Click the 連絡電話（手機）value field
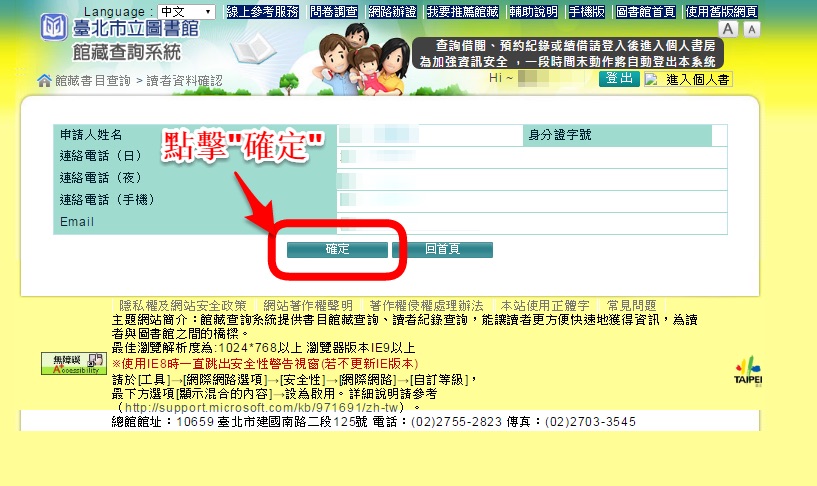This screenshot has width=817, height=486. [x=532, y=201]
